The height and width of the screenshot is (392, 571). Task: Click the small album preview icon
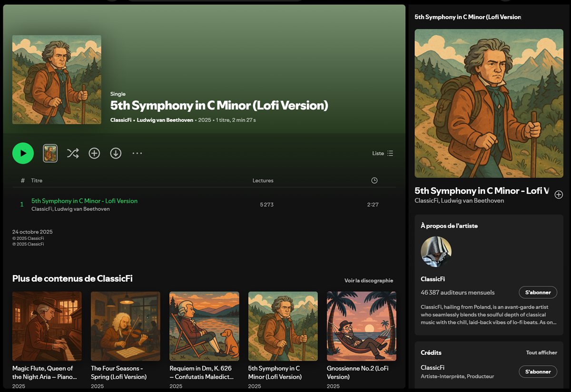pyautogui.click(x=50, y=153)
